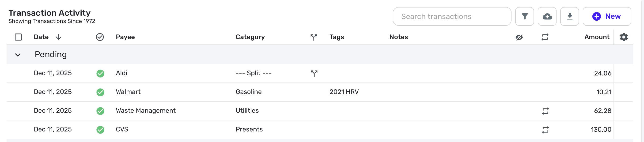
Task: Collapse the Pending section chevron
Action: pyautogui.click(x=18, y=55)
